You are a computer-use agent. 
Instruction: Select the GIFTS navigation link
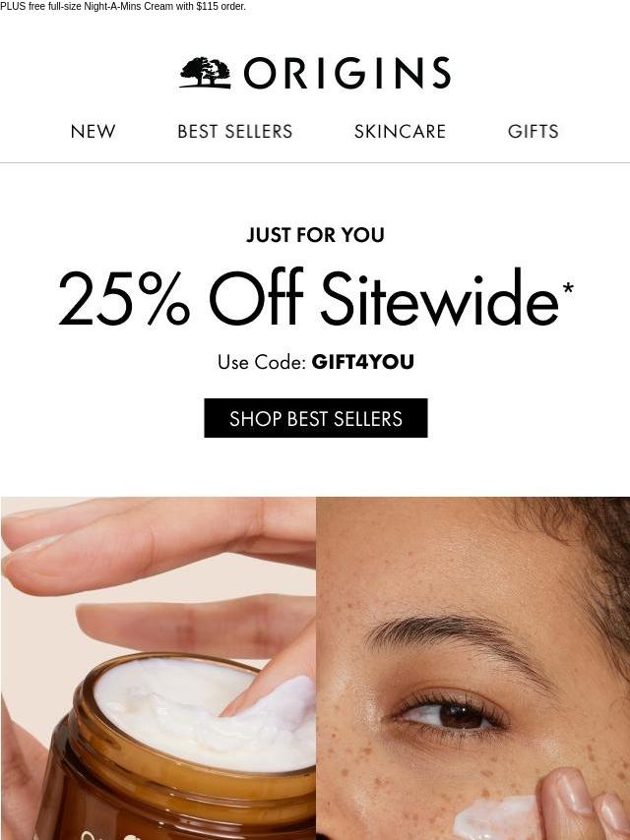tap(533, 131)
